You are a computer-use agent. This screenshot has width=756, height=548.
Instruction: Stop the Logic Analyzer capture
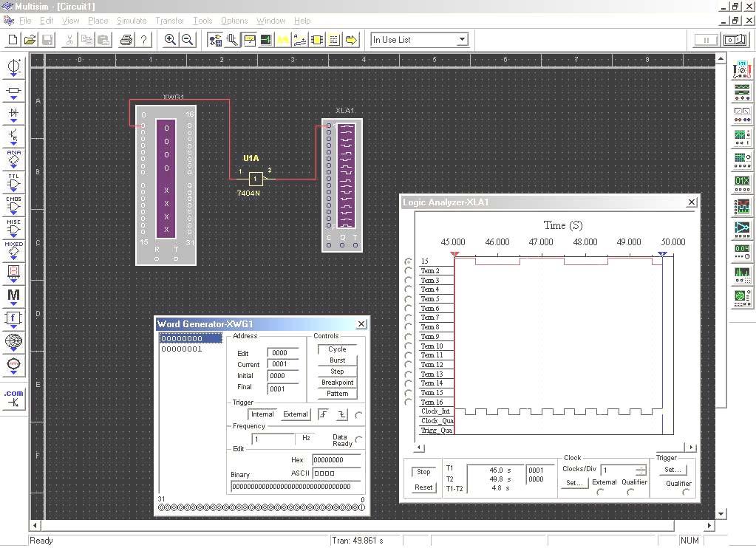point(423,472)
